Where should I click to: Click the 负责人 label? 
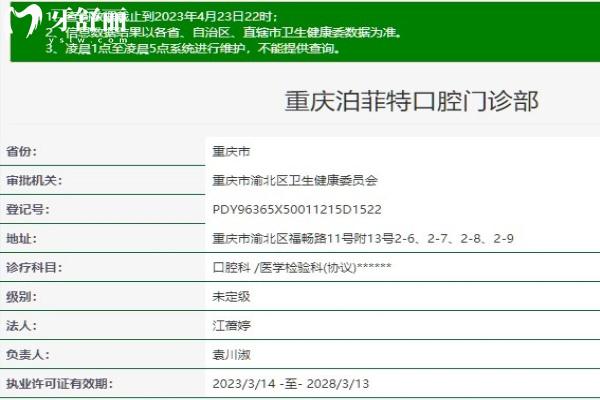[x=28, y=354]
